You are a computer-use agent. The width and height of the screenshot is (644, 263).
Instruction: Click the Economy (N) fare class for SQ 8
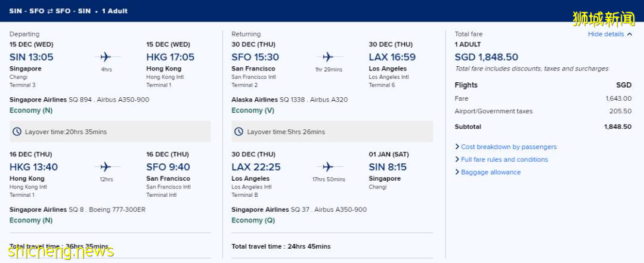pyautogui.click(x=31, y=220)
